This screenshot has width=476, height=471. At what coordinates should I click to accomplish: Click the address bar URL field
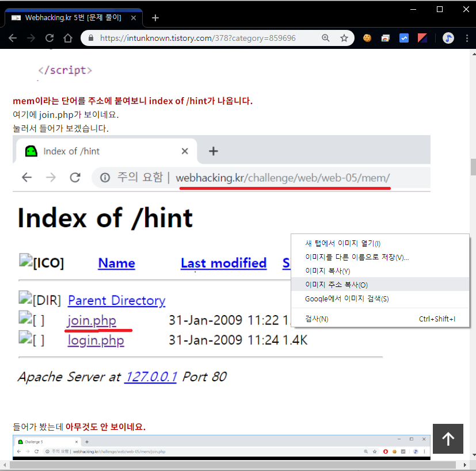[197, 38]
